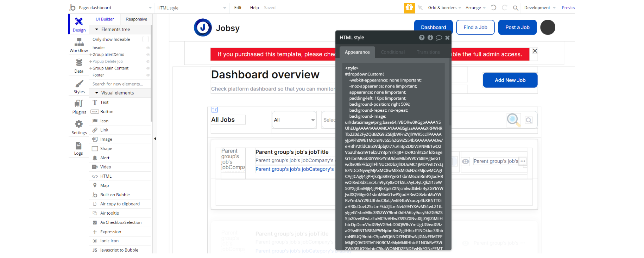Select the Conditional tab
The image size is (644, 258).
393,52
